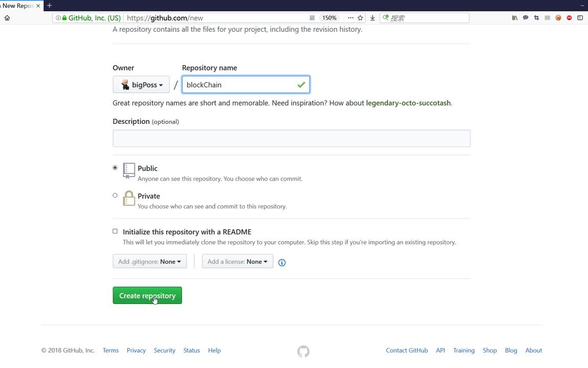588x368 pixels.
Task: Click into the Description text field
Action: 291,138
